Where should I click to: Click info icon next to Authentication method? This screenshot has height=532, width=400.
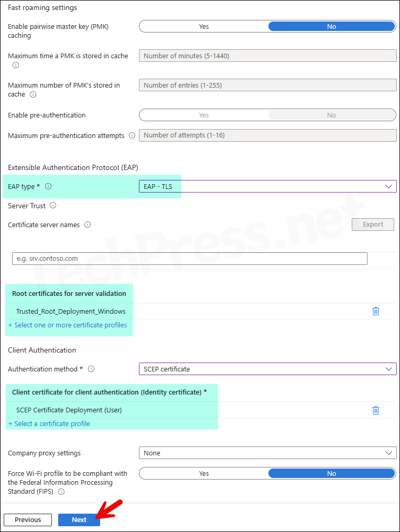click(x=91, y=369)
